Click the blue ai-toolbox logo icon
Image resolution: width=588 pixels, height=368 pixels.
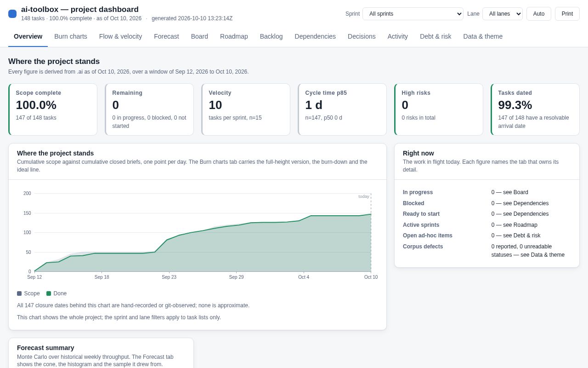[x=12, y=14]
